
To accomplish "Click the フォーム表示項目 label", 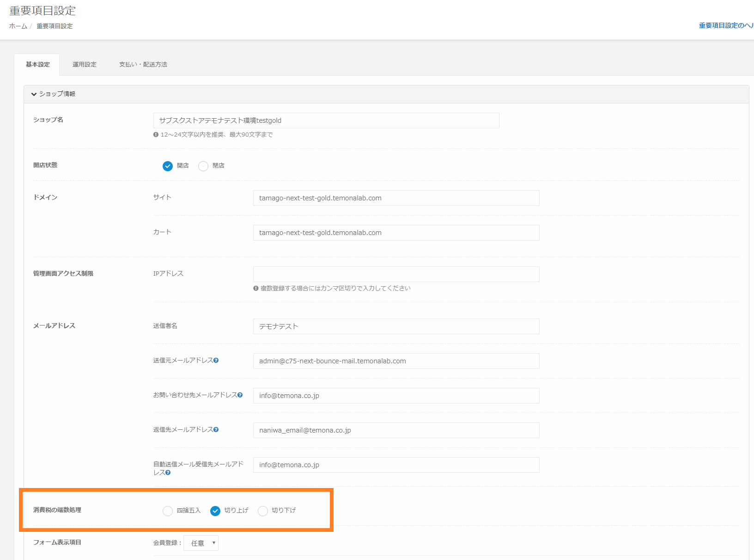I will pos(57,542).
